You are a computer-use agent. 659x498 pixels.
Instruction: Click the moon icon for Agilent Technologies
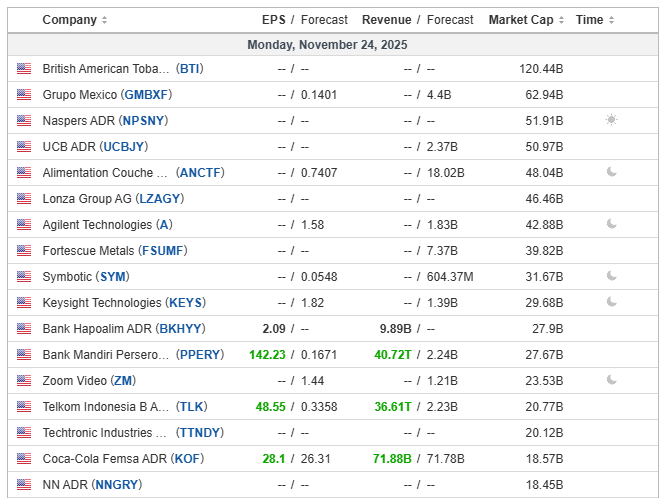611,225
